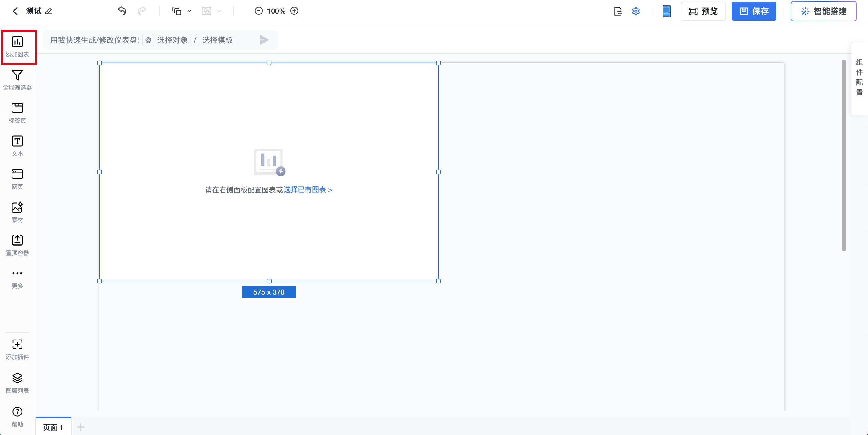This screenshot has width=868, height=435.
Task: Click the zoom in plus button
Action: [294, 11]
